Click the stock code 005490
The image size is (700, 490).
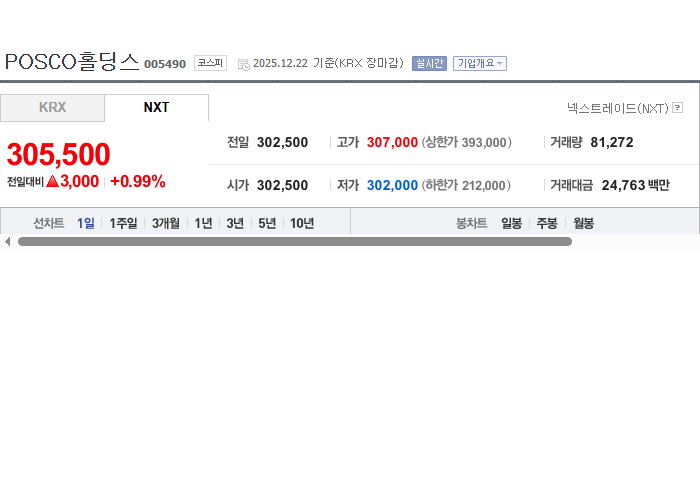tap(165, 64)
